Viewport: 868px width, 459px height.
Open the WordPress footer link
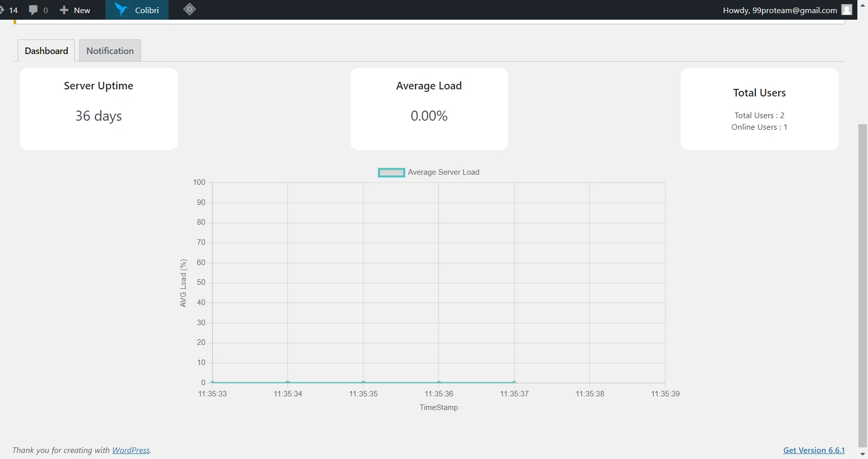coord(130,450)
